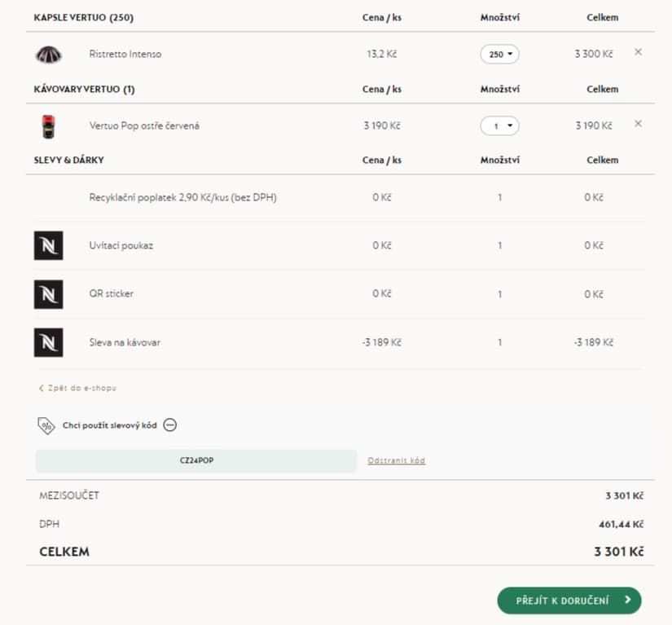
Task: Click the Ristretto Intenso capsule image
Action: (48, 55)
